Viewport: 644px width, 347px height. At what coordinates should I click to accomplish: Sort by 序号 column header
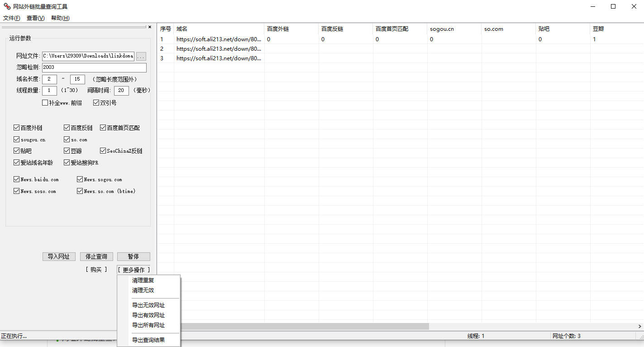(x=166, y=29)
